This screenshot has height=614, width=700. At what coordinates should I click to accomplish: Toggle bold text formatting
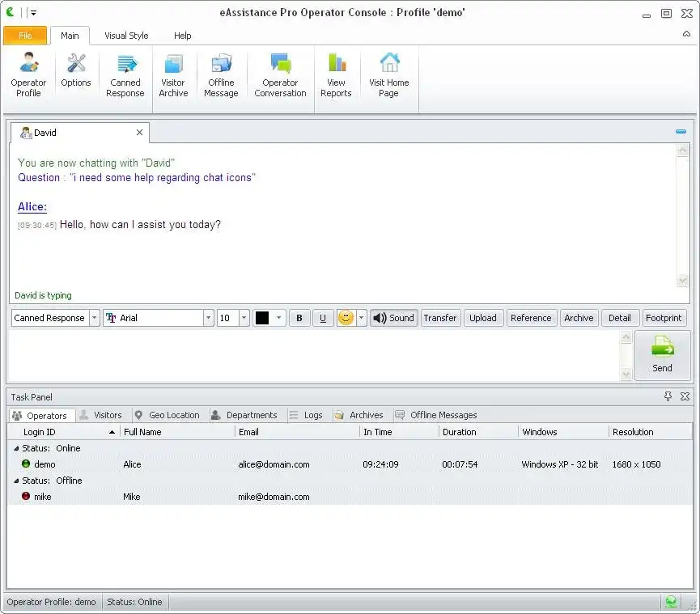tap(299, 318)
